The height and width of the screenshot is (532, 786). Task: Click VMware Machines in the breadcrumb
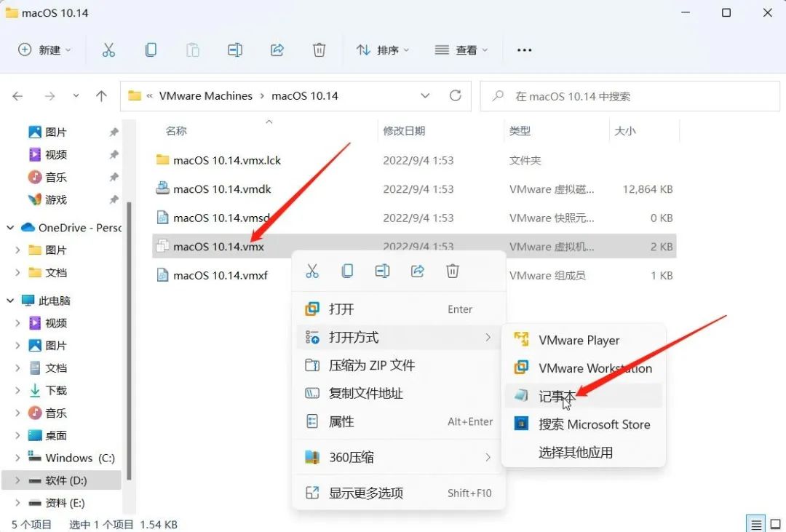(205, 96)
